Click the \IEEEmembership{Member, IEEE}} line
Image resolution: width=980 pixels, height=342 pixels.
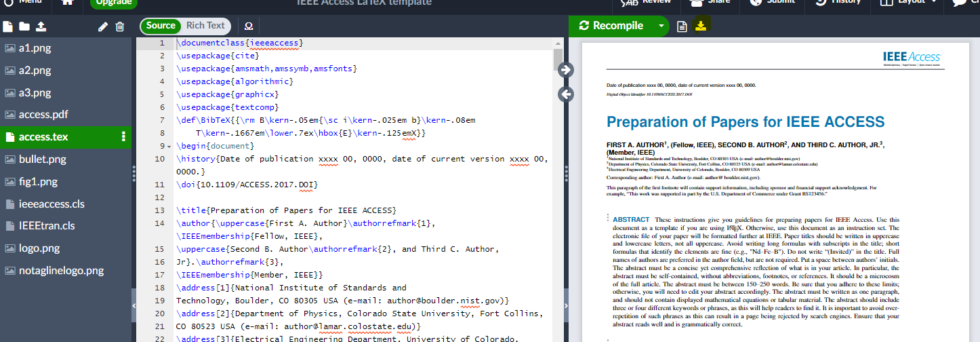tap(249, 275)
